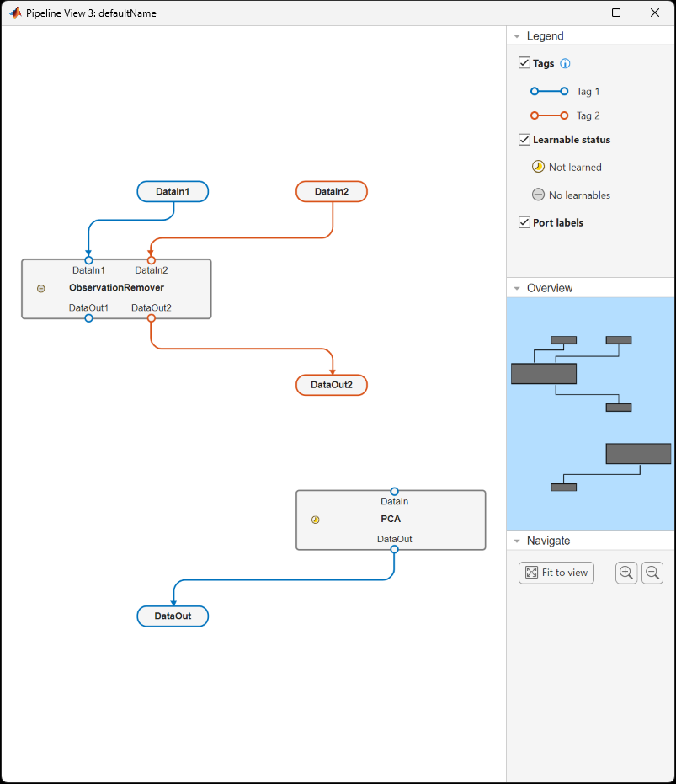
Task: Click the zoom in magnifier icon
Action: tap(625, 573)
